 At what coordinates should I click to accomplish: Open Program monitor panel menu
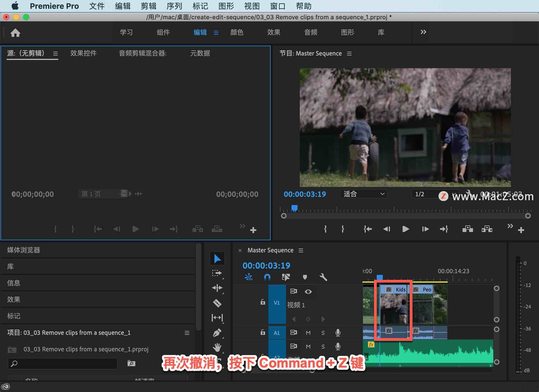coord(349,54)
